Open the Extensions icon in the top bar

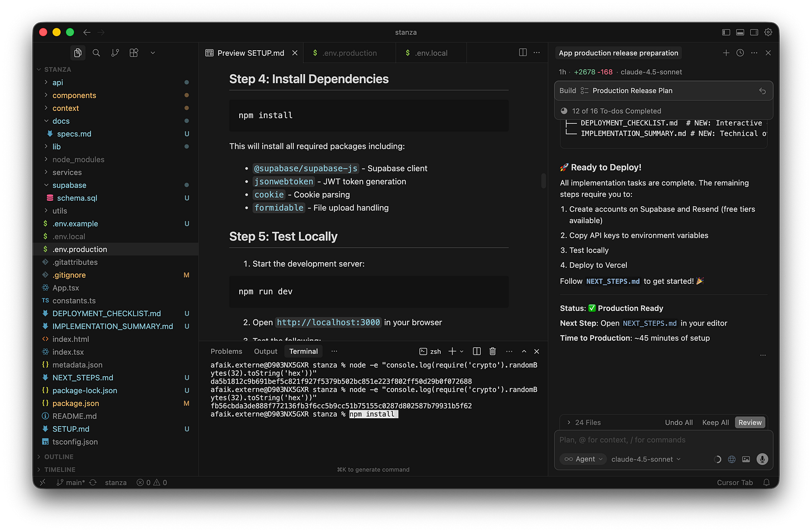tap(133, 52)
